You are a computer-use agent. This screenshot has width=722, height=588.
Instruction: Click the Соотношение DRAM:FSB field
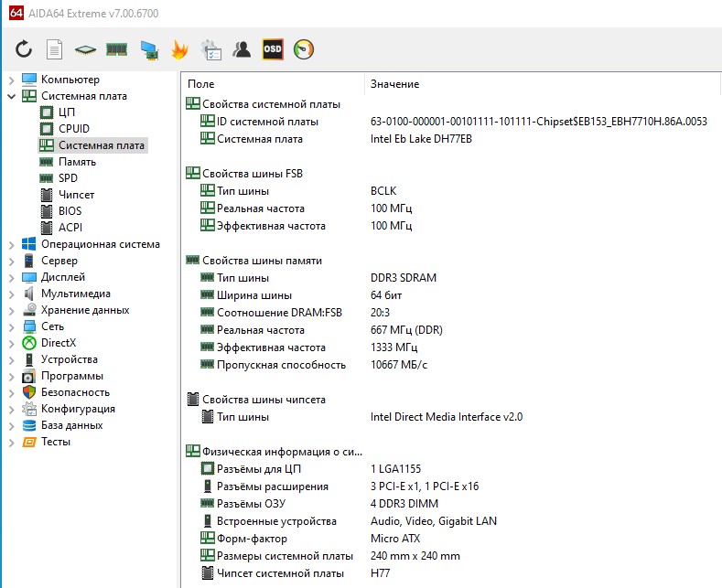click(279, 313)
